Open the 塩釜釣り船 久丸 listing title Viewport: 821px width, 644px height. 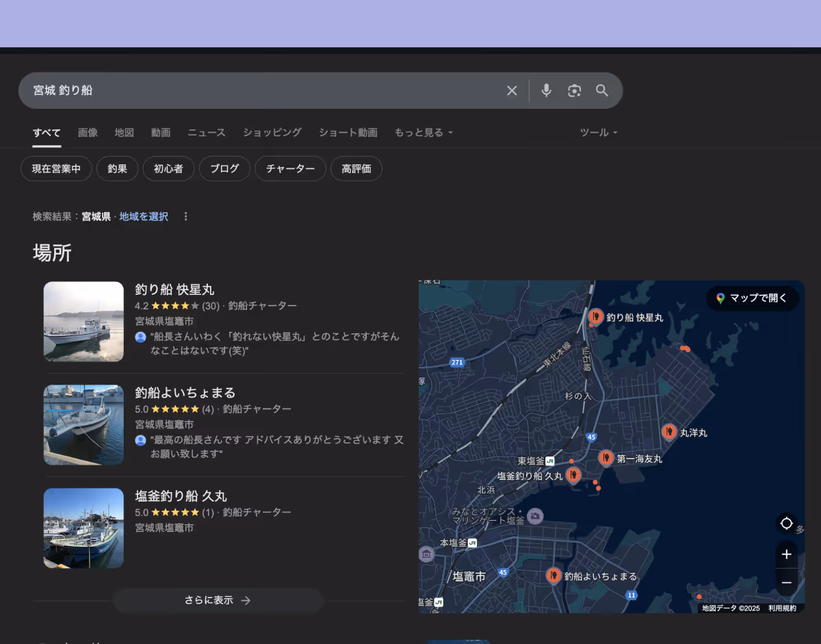point(181,496)
